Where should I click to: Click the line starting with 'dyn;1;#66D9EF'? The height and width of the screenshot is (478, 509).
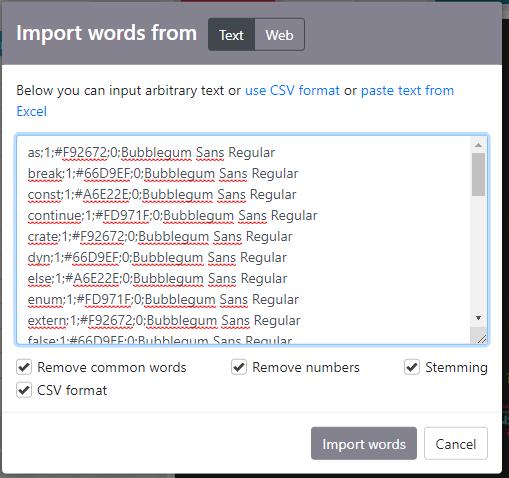pyautogui.click(x=157, y=258)
